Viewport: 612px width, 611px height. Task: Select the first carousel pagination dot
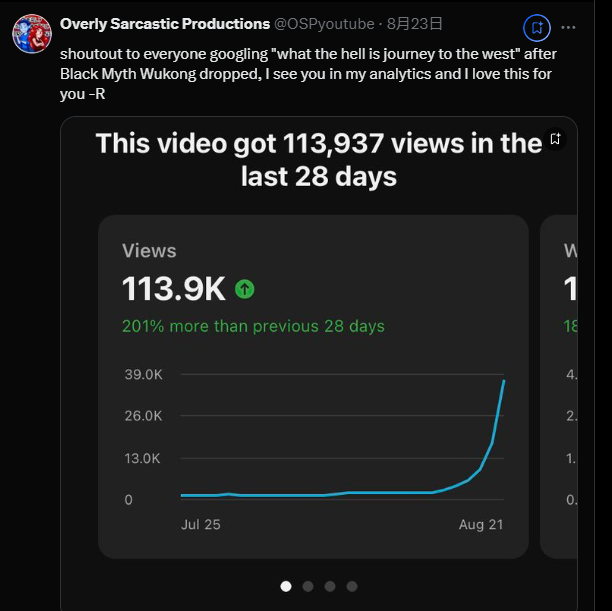(286, 586)
